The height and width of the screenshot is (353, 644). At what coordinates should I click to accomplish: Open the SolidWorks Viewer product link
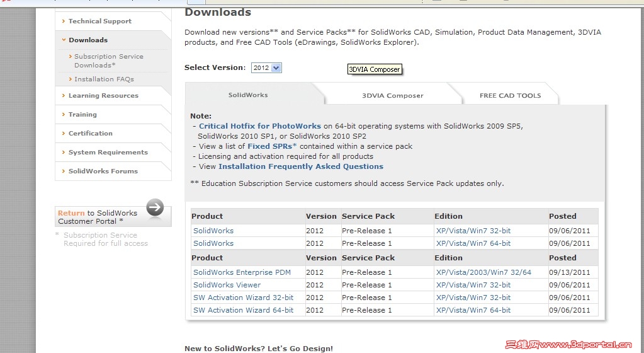[x=227, y=285]
